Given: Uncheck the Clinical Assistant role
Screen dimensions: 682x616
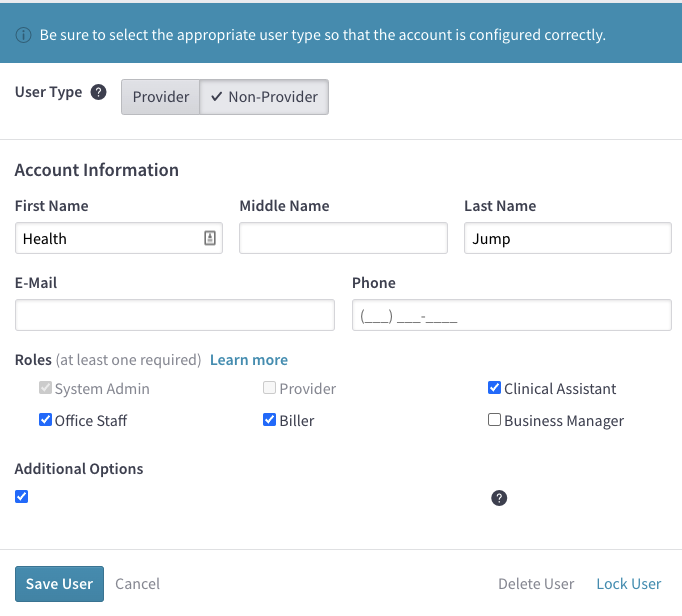Looking at the screenshot, I should coord(494,387).
